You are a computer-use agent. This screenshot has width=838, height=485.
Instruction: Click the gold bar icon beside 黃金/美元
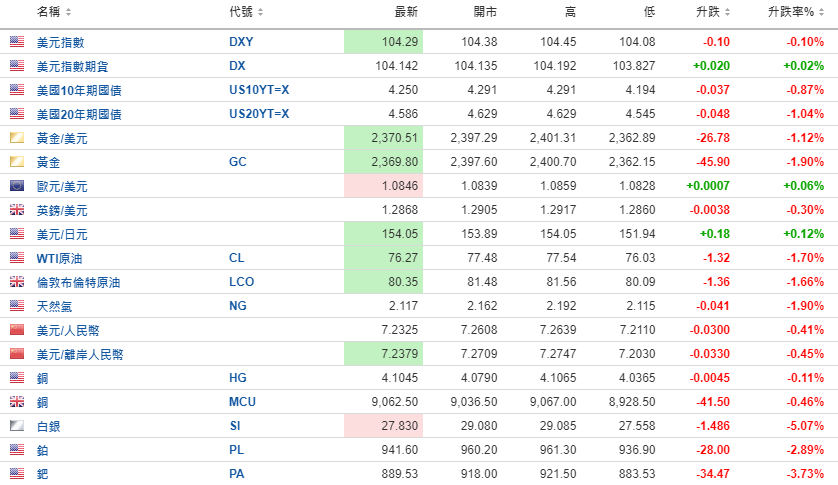coord(17,138)
